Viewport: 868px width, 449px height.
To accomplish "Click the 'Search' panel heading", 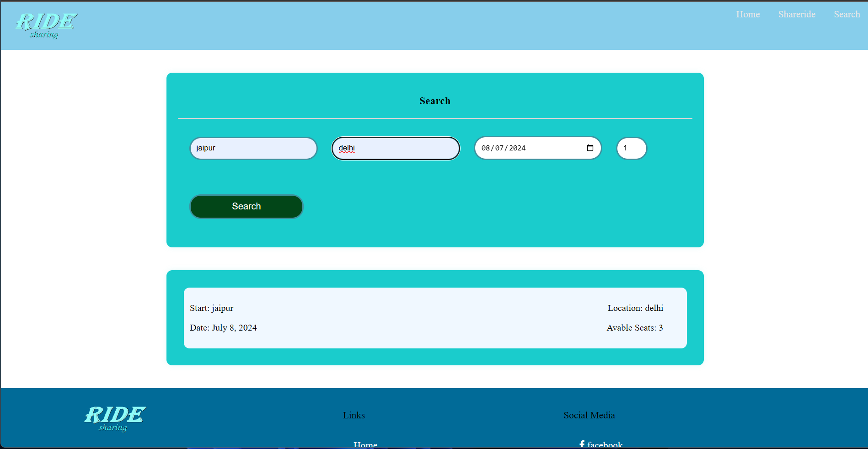I will pos(435,101).
